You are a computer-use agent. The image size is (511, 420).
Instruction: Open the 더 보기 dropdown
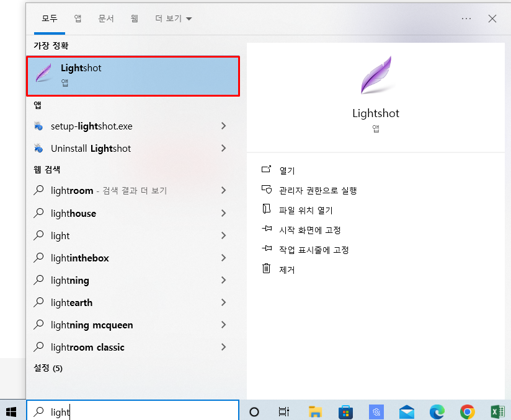tap(174, 18)
